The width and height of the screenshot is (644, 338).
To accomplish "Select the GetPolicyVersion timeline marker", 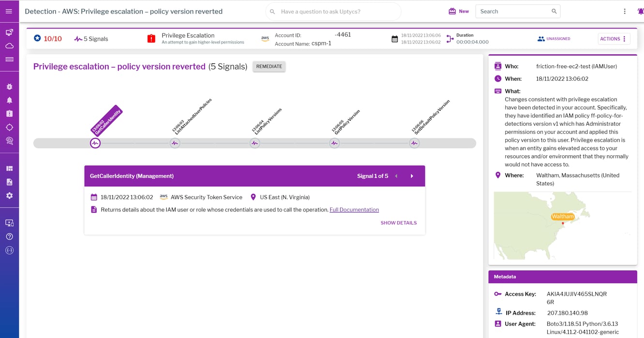I will (334, 143).
